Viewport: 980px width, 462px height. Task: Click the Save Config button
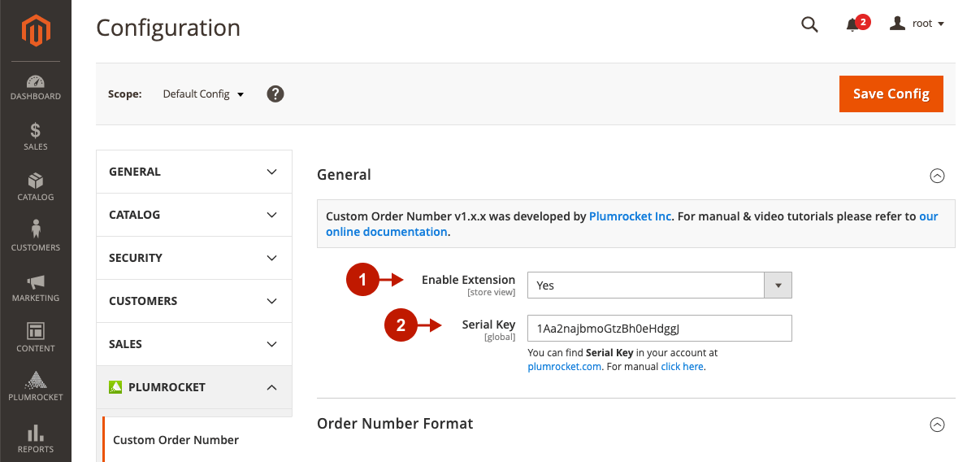click(891, 94)
